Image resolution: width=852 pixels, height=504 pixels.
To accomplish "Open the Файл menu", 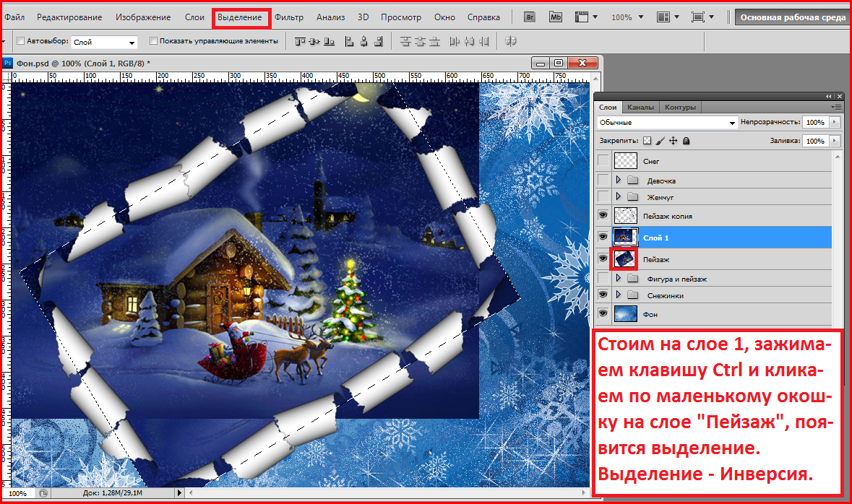I will (14, 17).
